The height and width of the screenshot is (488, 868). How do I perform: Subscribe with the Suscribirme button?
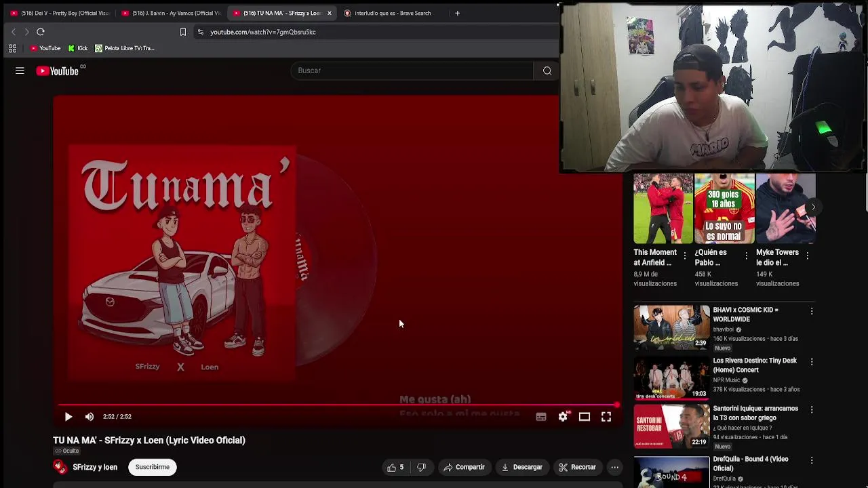[x=153, y=467]
